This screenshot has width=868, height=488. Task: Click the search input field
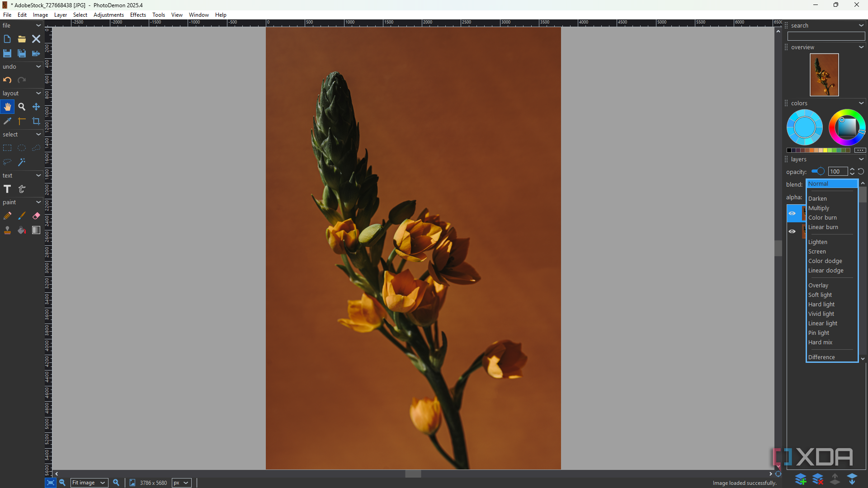826,36
